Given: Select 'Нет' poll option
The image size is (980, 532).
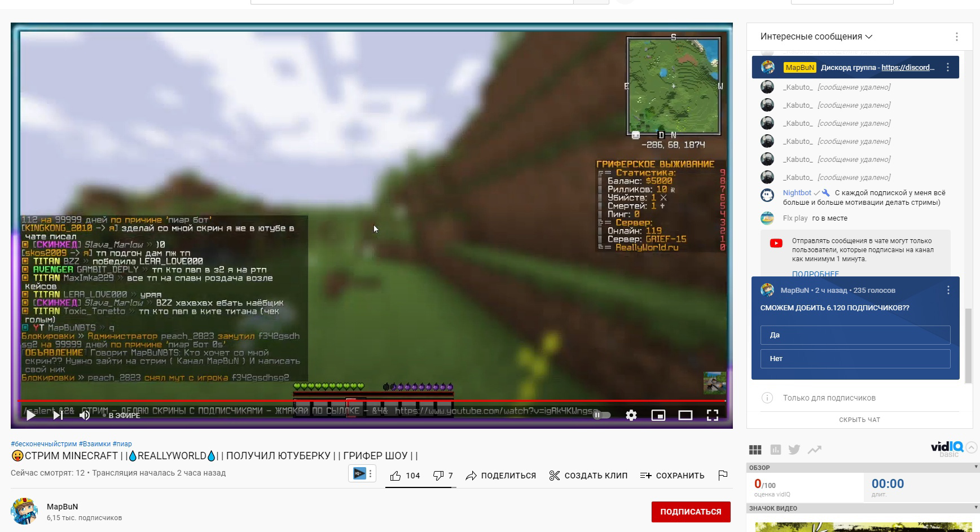Looking at the screenshot, I should pos(855,358).
